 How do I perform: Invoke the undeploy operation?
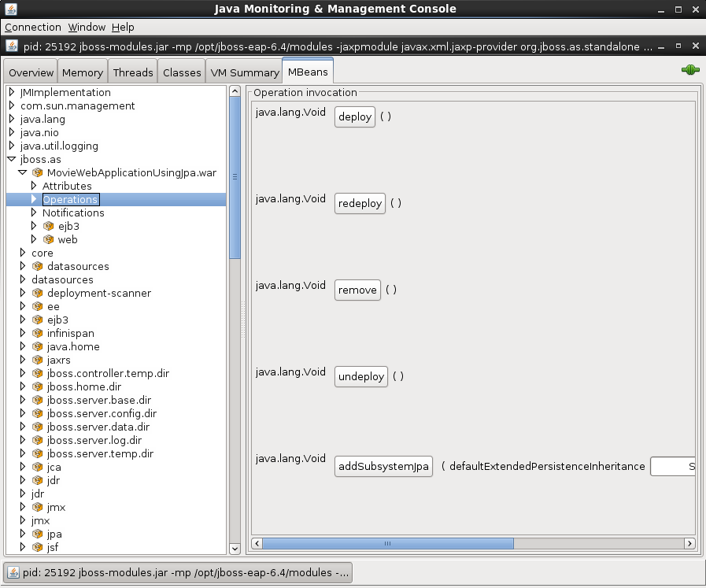(361, 376)
